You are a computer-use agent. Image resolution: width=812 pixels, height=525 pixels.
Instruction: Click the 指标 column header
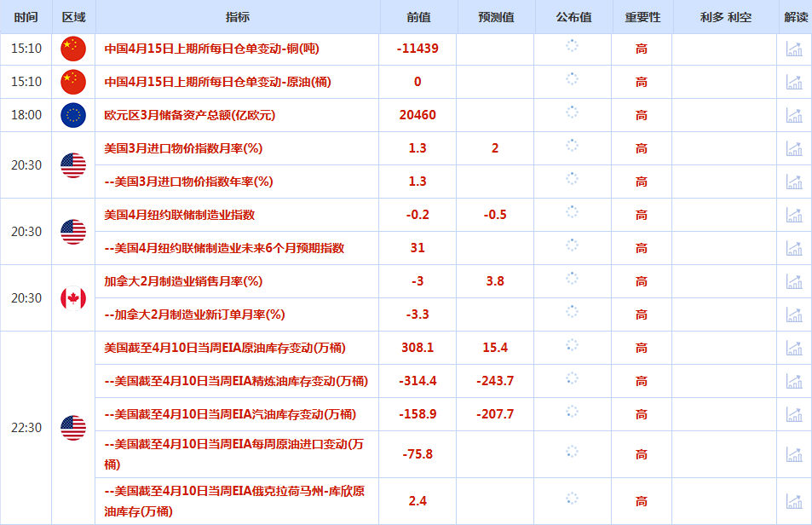pos(238,17)
